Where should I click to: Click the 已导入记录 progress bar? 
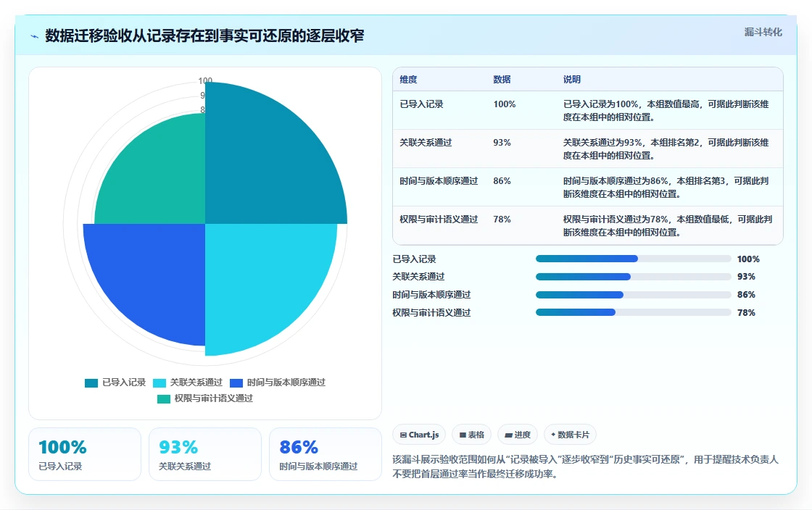[633, 259]
